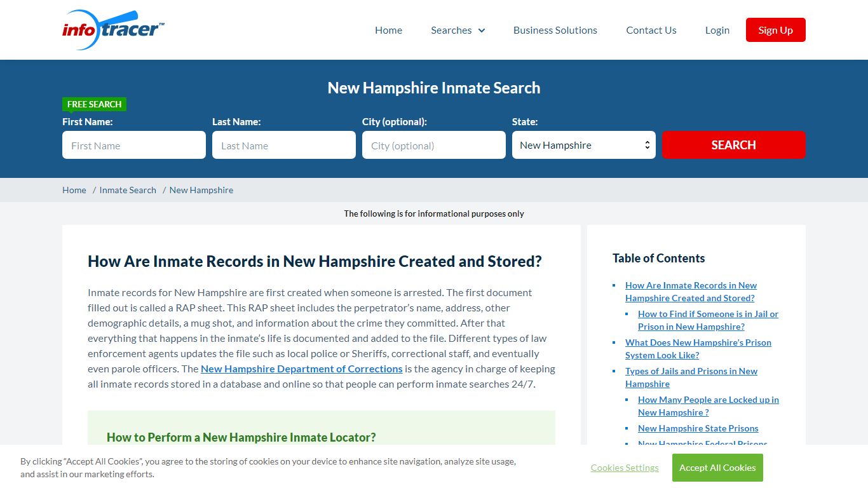The width and height of the screenshot is (868, 488).
Task: Open New Hampshire Department of Corrections link
Action: [x=302, y=369]
